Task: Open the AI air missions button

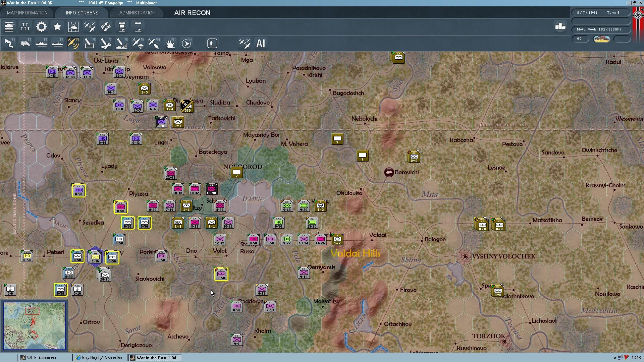Action: pos(261,44)
